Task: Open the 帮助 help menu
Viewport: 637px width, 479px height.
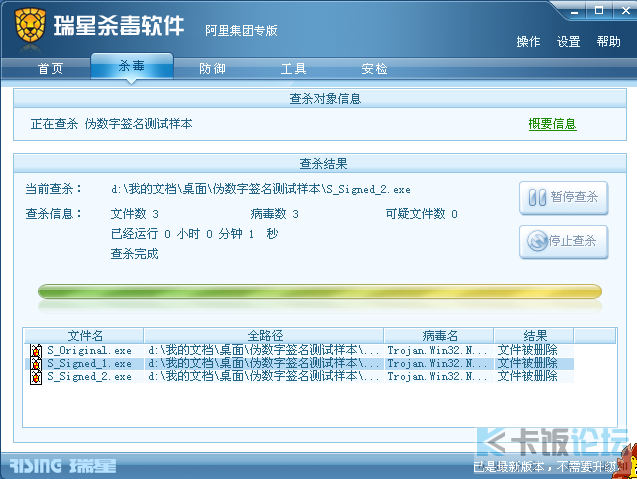Action: [x=608, y=41]
